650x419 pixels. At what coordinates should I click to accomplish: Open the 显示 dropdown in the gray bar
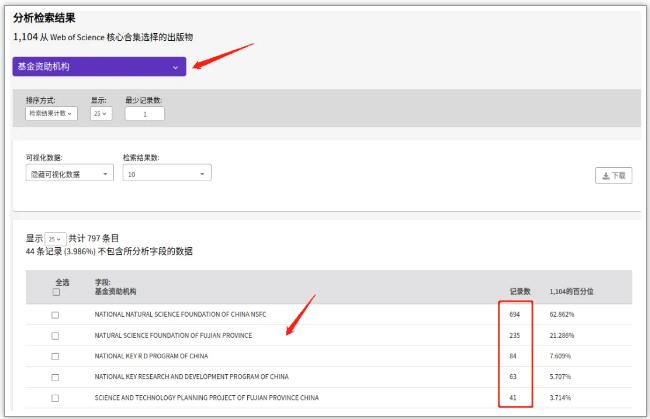point(99,114)
